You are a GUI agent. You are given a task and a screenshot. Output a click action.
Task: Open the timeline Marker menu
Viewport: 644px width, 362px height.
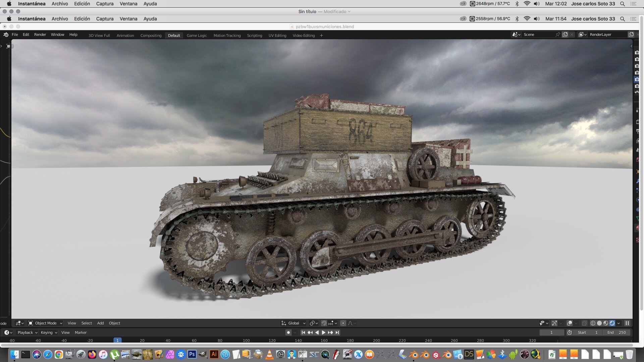[80, 333]
